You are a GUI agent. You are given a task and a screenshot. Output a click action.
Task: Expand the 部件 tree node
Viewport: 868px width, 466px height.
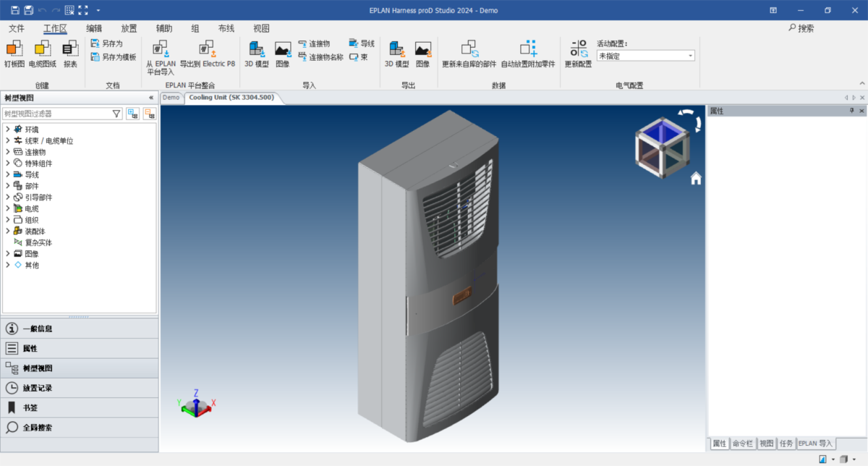[7, 186]
